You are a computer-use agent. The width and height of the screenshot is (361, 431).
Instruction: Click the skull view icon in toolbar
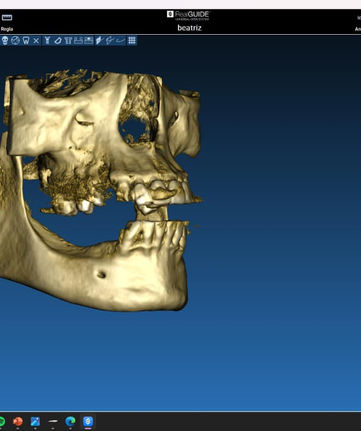coord(5,41)
